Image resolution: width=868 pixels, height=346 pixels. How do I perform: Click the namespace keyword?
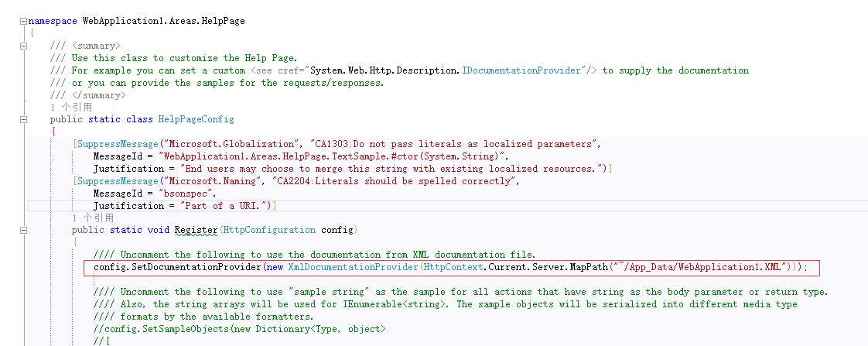coord(53,21)
